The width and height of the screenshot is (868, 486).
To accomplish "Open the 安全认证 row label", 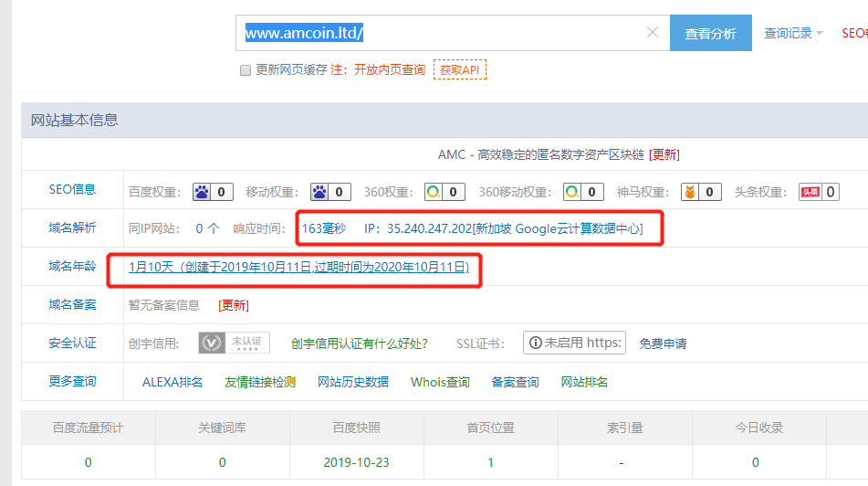I will pos(72,343).
